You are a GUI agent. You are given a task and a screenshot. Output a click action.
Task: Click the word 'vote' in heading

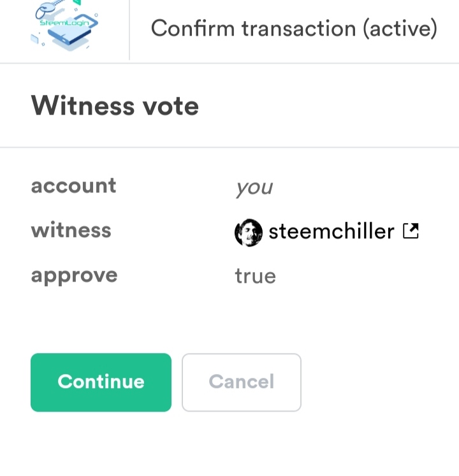click(170, 106)
